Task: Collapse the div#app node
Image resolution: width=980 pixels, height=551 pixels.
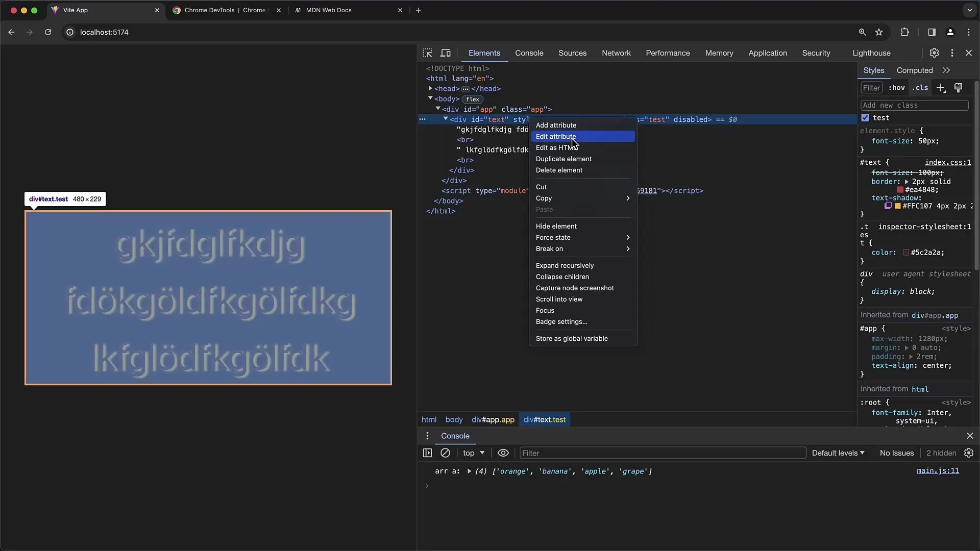Action: (438, 109)
